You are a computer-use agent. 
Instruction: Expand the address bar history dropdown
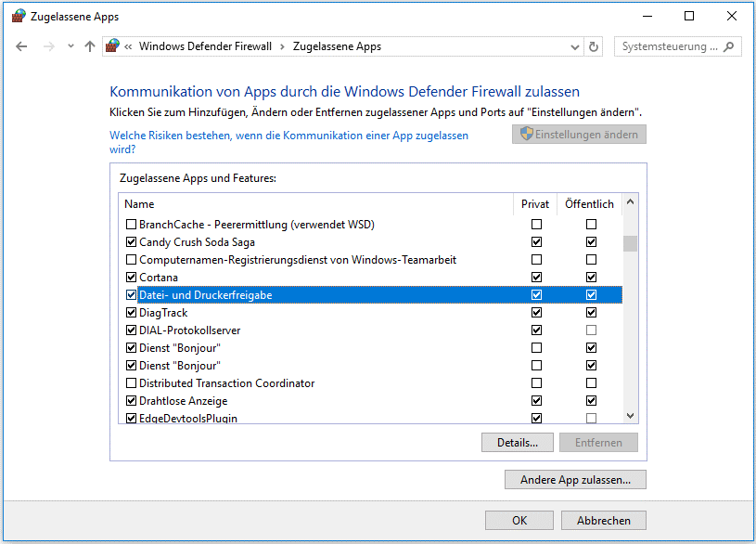coord(575,46)
